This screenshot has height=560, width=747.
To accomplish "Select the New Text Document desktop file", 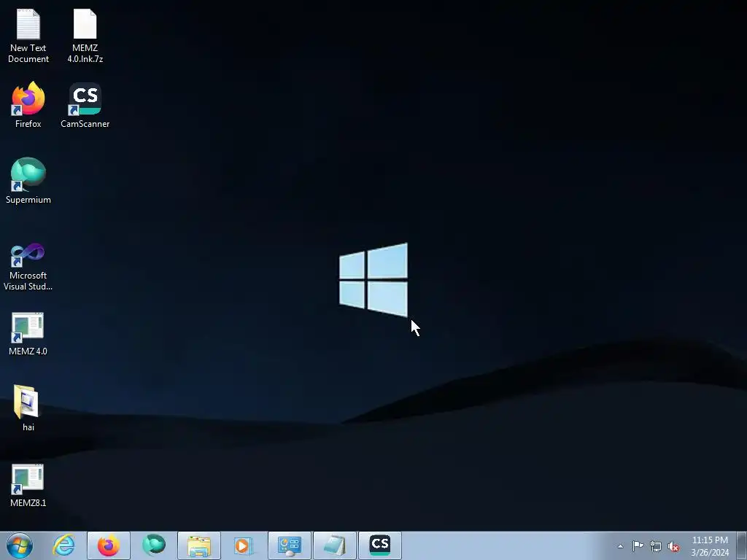I will [28, 36].
